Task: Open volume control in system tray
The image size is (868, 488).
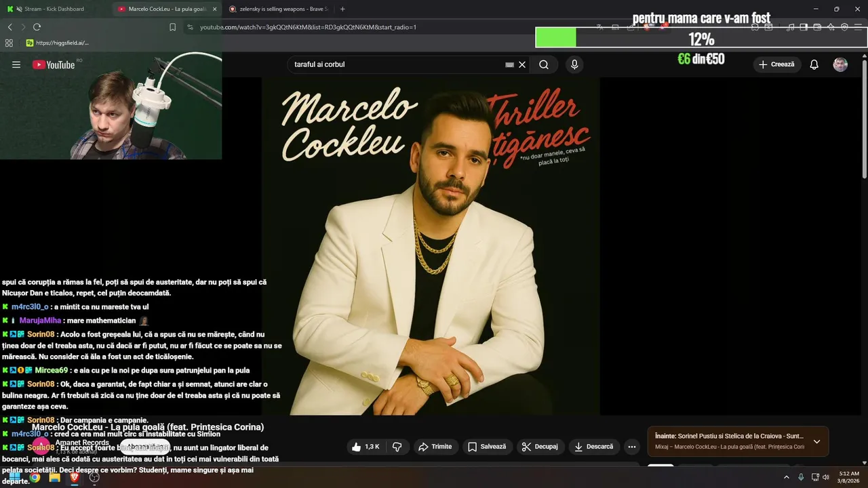Action: pos(826,477)
